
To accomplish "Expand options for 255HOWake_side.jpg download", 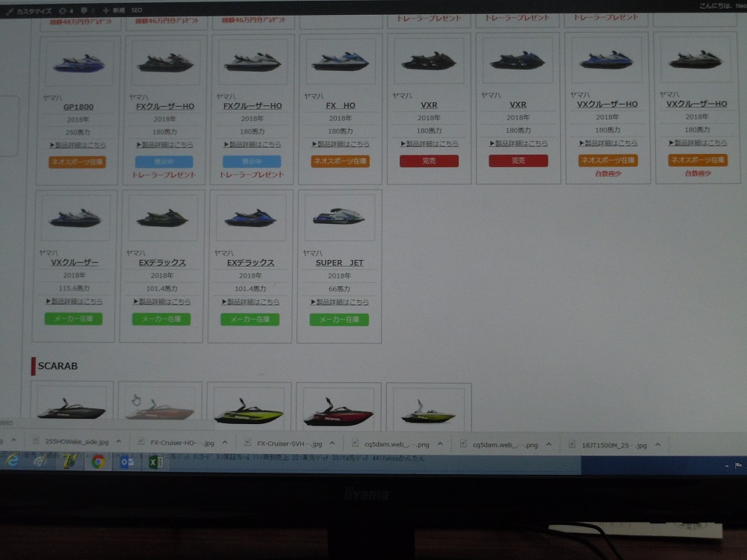I will point(119,441).
